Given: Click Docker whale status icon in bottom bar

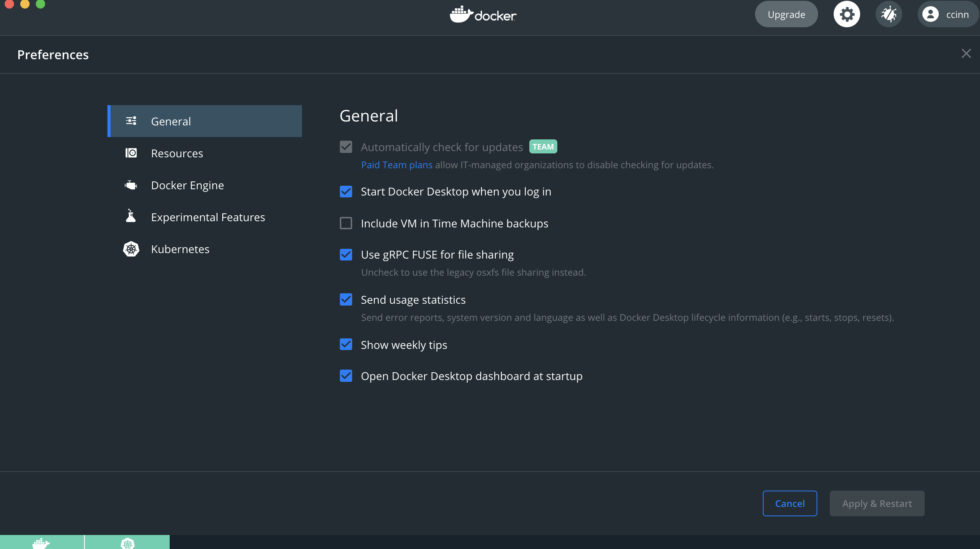Looking at the screenshot, I should (x=41, y=543).
